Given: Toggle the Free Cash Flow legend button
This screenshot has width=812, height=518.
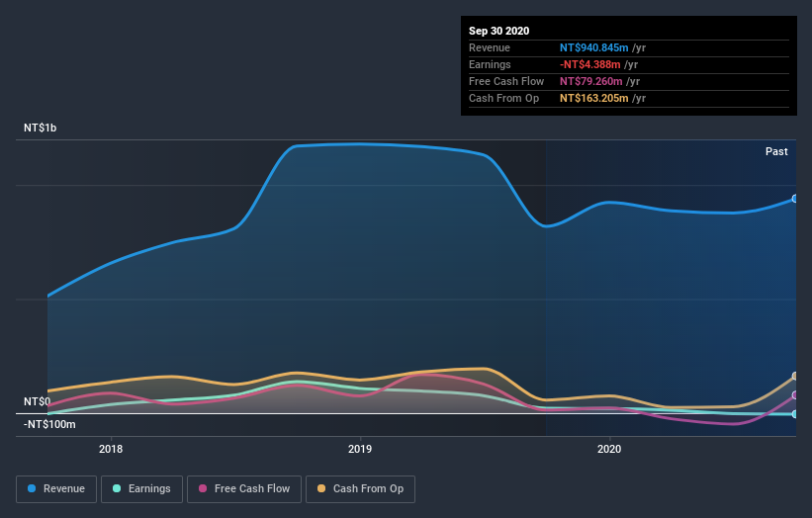Looking at the screenshot, I should pyautogui.click(x=244, y=489).
